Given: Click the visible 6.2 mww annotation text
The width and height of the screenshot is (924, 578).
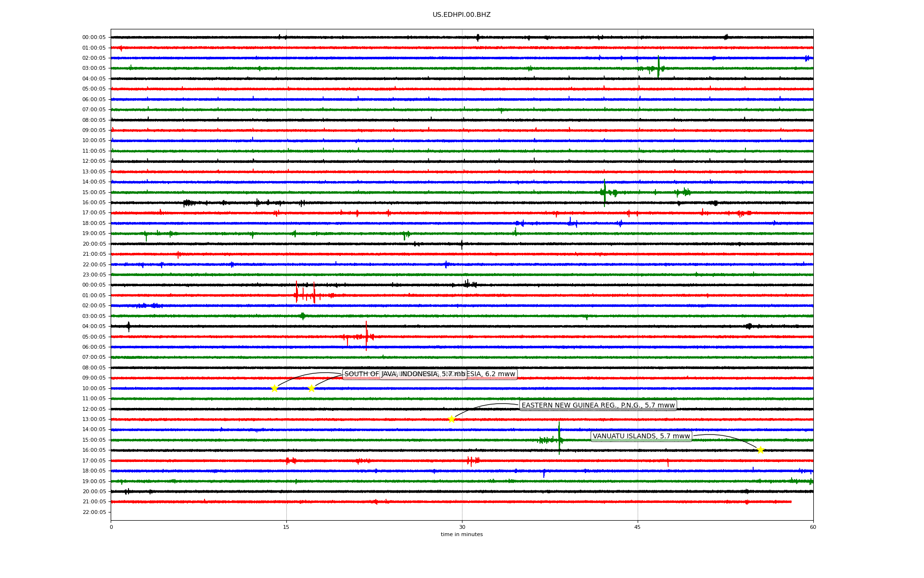Looking at the screenshot, I should [500, 374].
